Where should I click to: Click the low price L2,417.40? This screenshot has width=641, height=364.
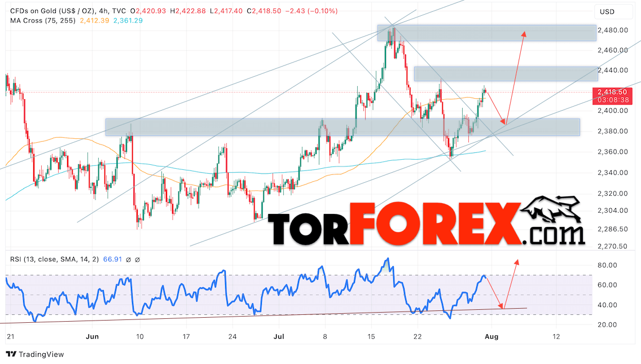226,11
